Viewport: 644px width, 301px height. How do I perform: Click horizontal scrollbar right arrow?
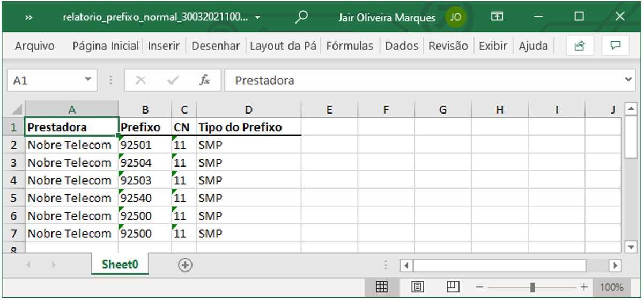click(615, 265)
